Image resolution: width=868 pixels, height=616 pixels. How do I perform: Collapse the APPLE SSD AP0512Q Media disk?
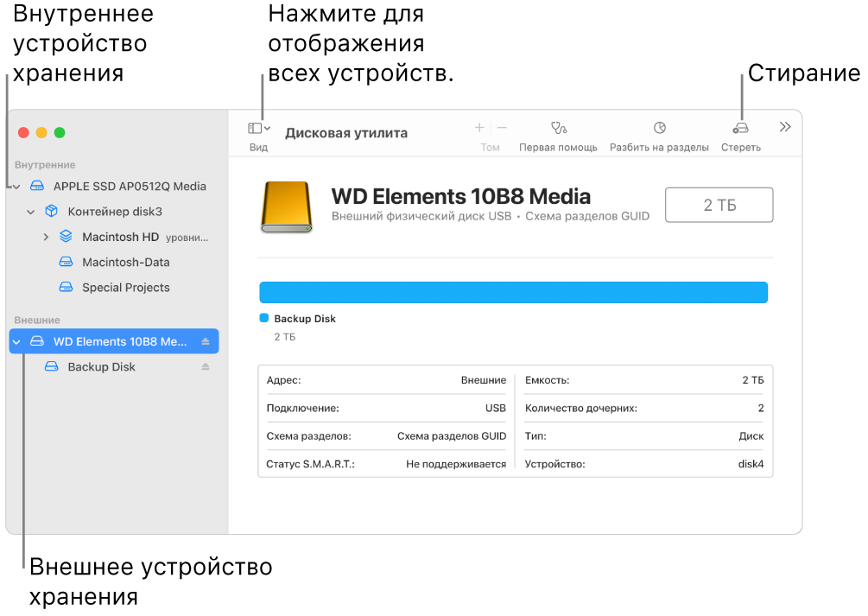point(16,187)
